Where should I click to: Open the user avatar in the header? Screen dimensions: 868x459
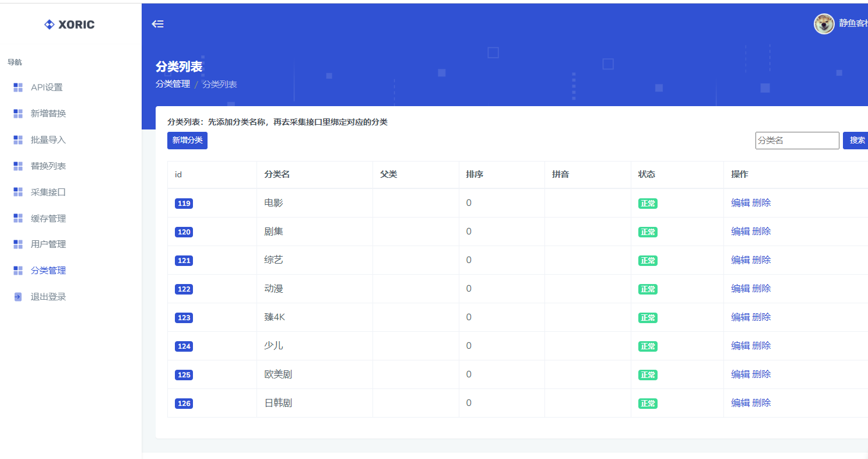(x=824, y=24)
